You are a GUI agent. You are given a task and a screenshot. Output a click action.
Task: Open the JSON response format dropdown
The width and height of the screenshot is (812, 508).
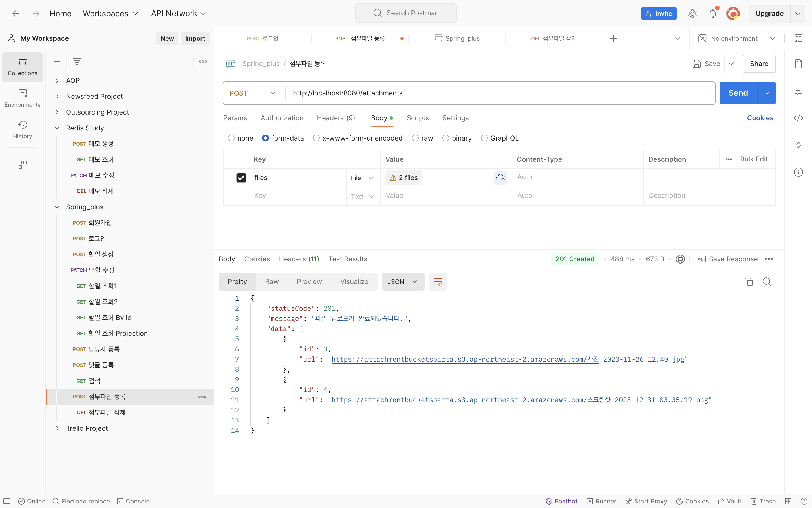coord(403,282)
